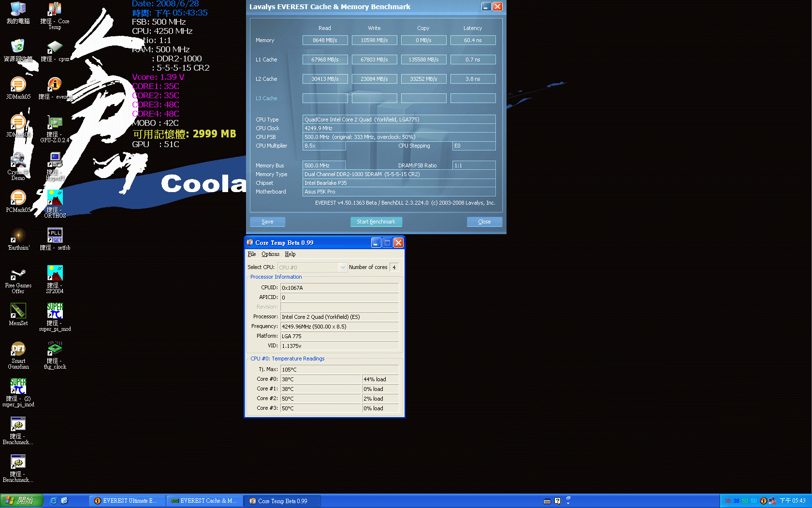Minimize the EVEREST benchmark window
This screenshot has width=812, height=508.
coord(486,6)
